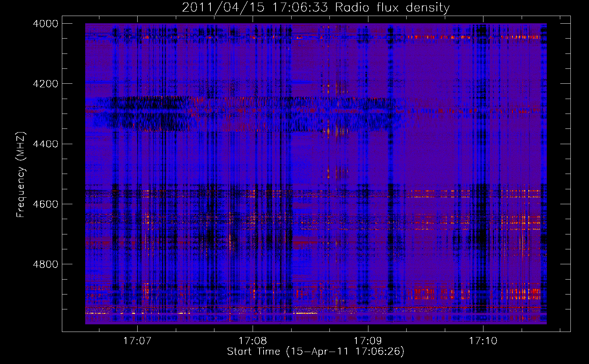Click the 'Frequency (MHZ)' vertical axis label
Screen dimensions: 589x364
21,175
